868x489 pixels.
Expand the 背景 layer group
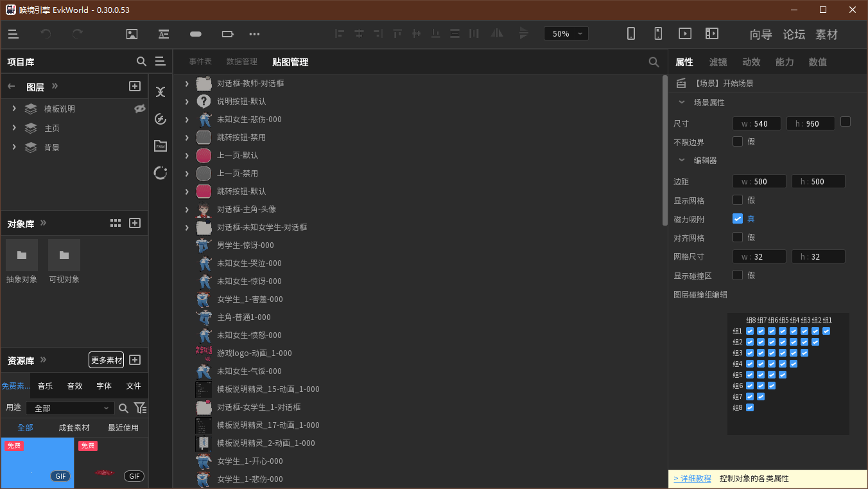[x=13, y=147]
